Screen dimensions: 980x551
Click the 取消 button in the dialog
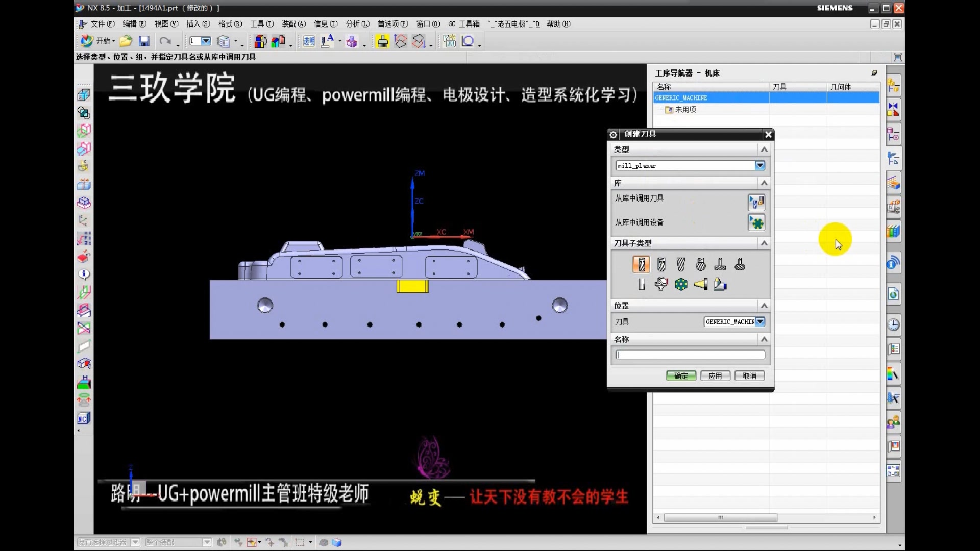749,376
